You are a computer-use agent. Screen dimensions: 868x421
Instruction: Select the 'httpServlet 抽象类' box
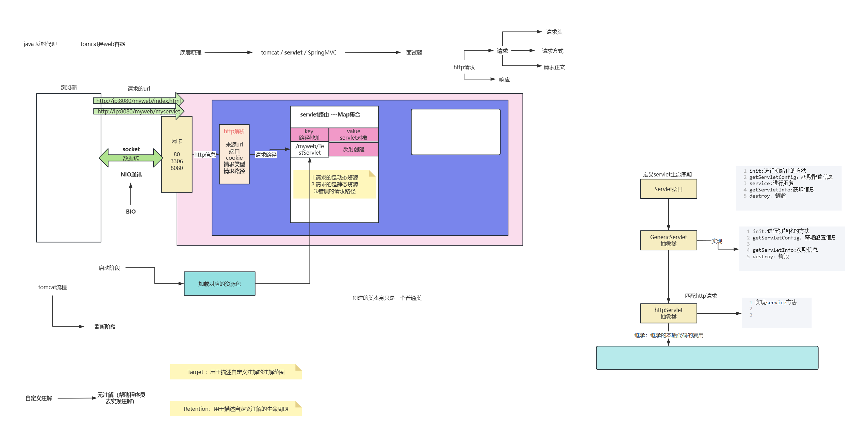(x=669, y=313)
